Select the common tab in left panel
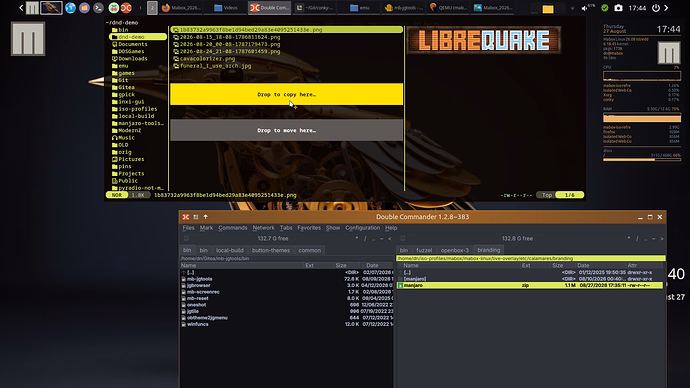Screen dimensions: 690x388 click(309, 250)
